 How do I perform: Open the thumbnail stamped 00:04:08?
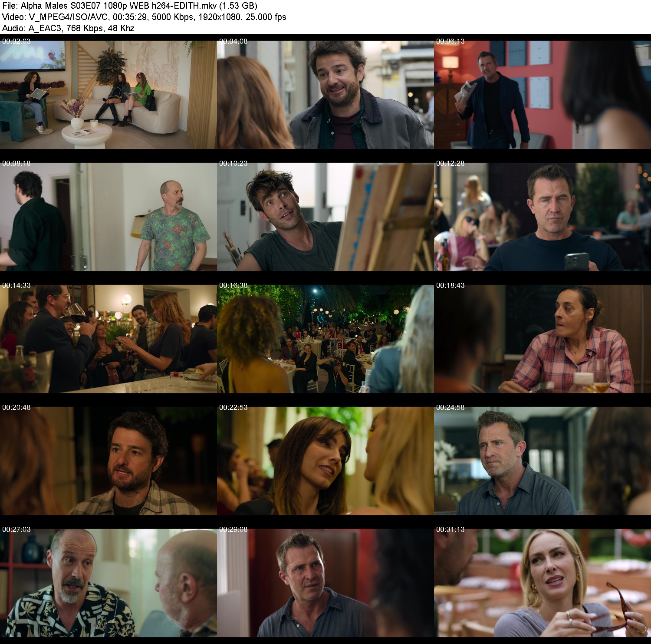325,95
